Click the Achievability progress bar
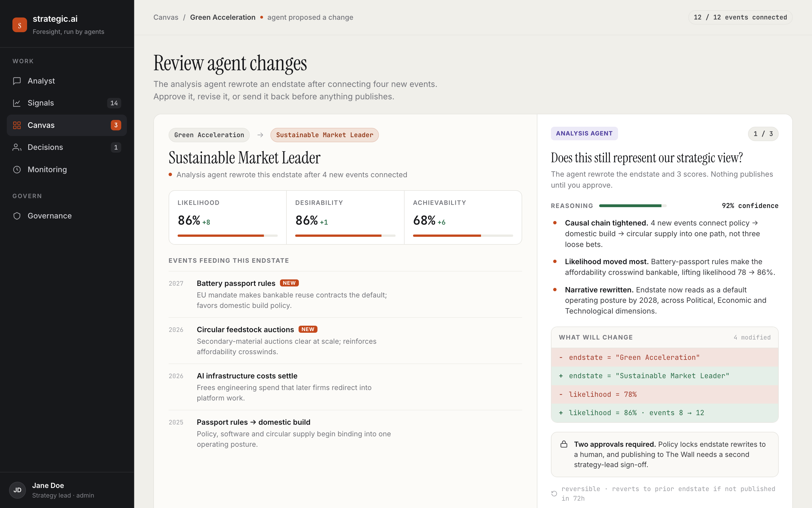The width and height of the screenshot is (812, 508). tap(463, 236)
